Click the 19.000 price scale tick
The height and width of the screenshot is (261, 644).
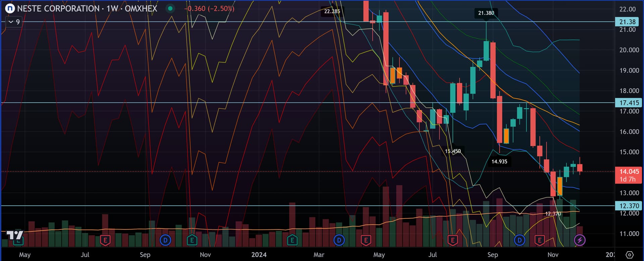click(629, 70)
